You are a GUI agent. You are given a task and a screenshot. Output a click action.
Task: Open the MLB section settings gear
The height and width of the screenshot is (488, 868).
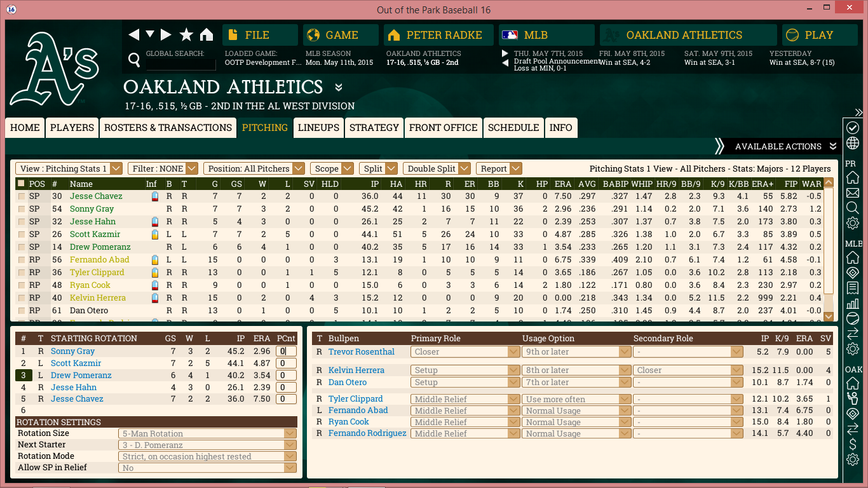[x=853, y=349]
